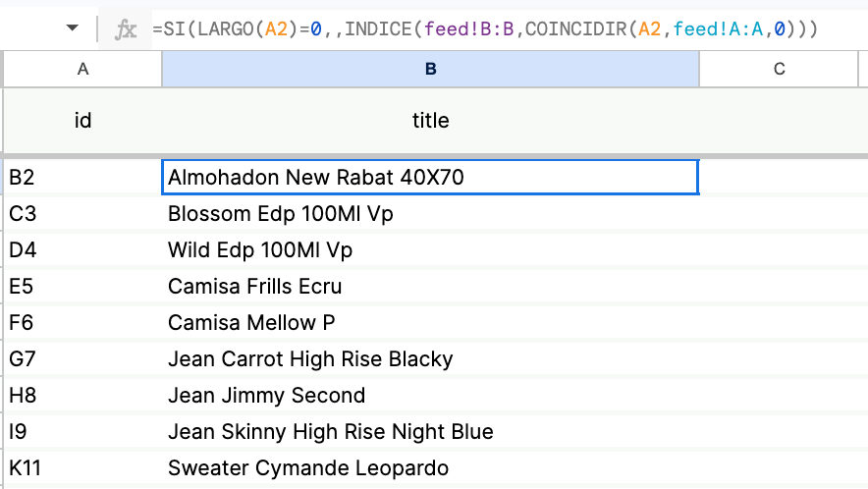The image size is (868, 489).
Task: Select cell with id B2
Action: coord(83,177)
